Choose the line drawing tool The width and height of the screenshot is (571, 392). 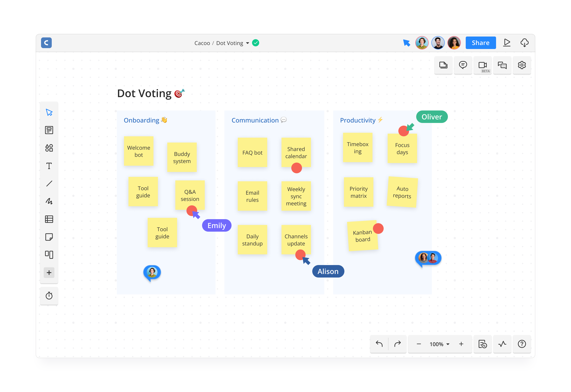click(49, 184)
